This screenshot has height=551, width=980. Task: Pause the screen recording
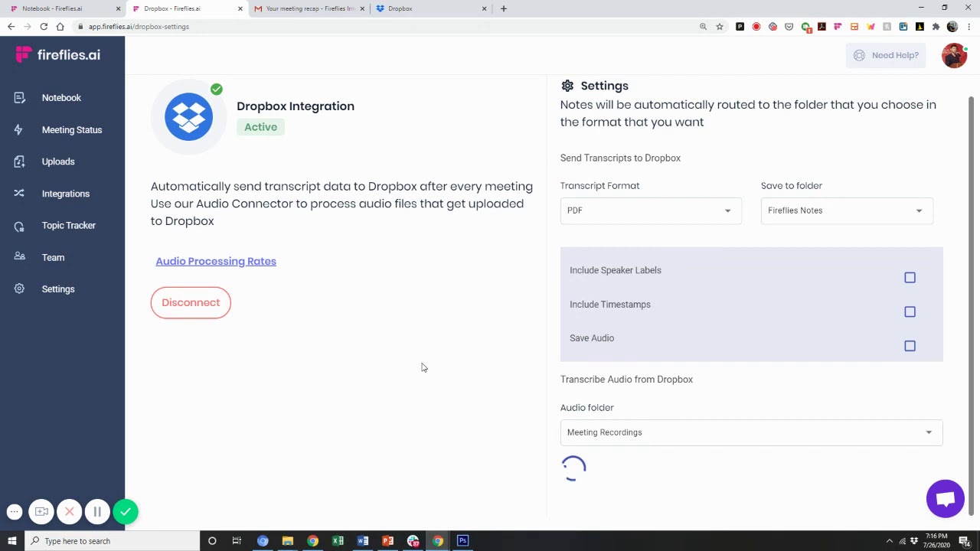97,512
